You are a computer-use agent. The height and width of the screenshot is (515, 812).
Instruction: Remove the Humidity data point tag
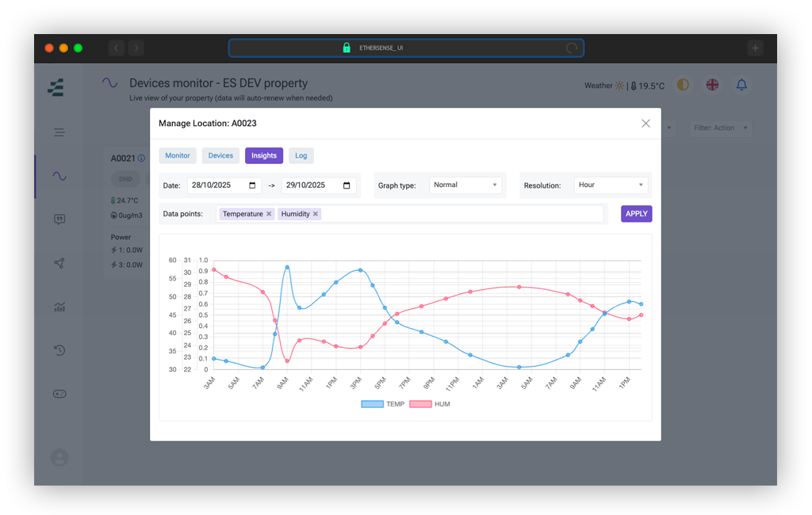point(316,214)
